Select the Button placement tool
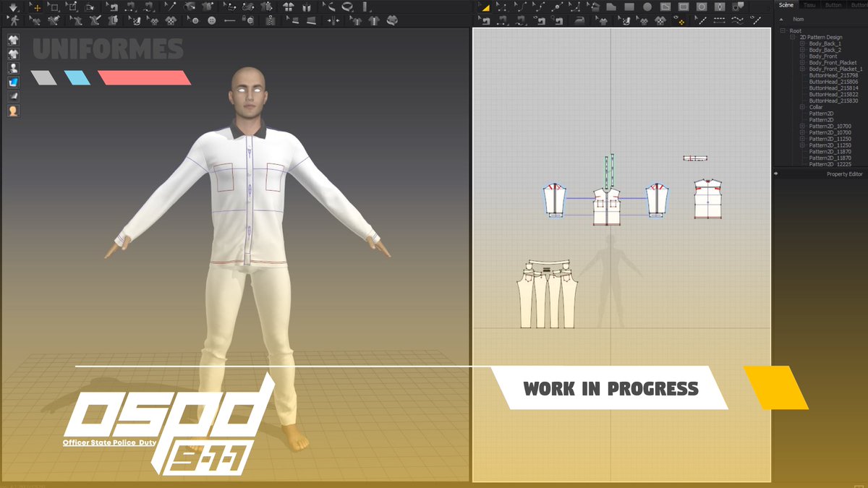Image resolution: width=868 pixels, height=488 pixels. (x=210, y=20)
